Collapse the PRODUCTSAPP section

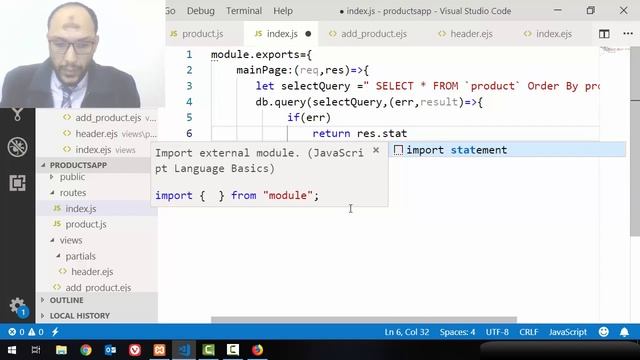click(96, 165)
